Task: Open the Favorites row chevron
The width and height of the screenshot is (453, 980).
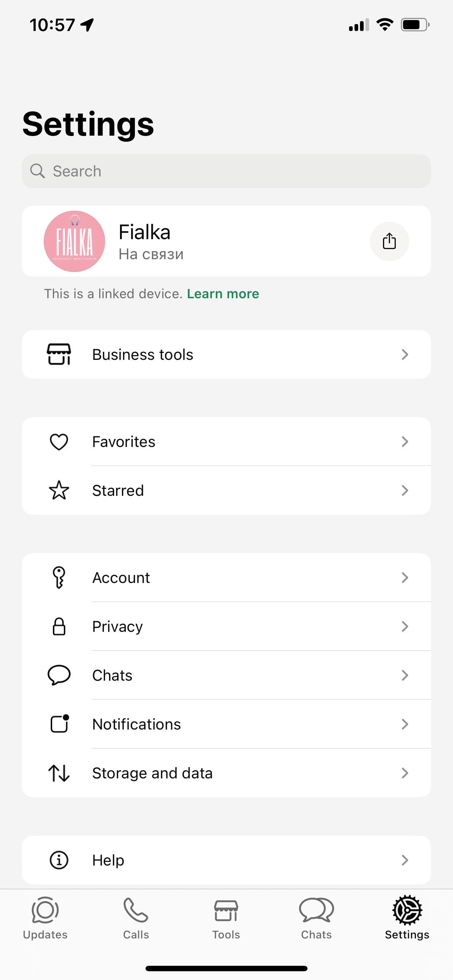Action: pos(404,442)
